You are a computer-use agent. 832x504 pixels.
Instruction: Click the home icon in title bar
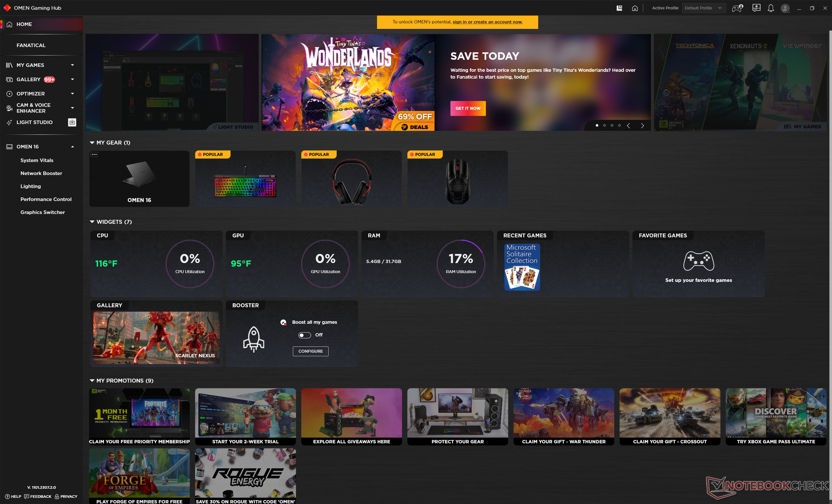[635, 8]
